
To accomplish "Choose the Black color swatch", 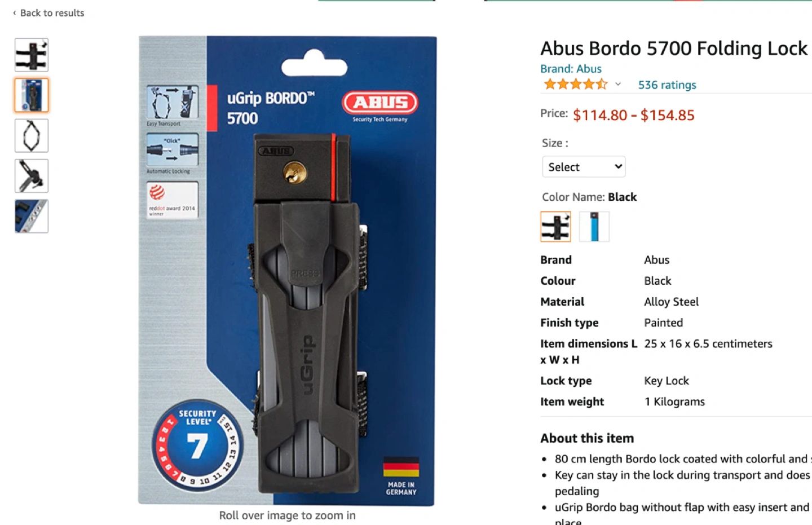I will coord(556,227).
